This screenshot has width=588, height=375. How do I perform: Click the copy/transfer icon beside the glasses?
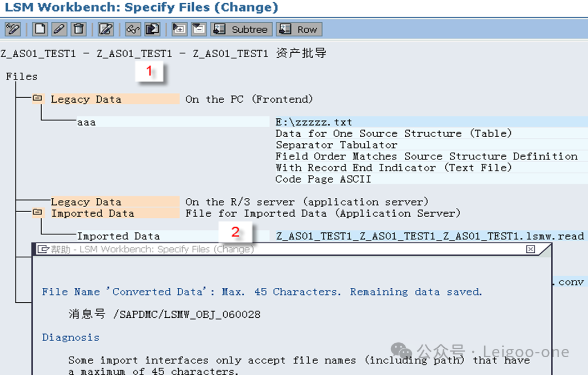pyautogui.click(x=152, y=29)
